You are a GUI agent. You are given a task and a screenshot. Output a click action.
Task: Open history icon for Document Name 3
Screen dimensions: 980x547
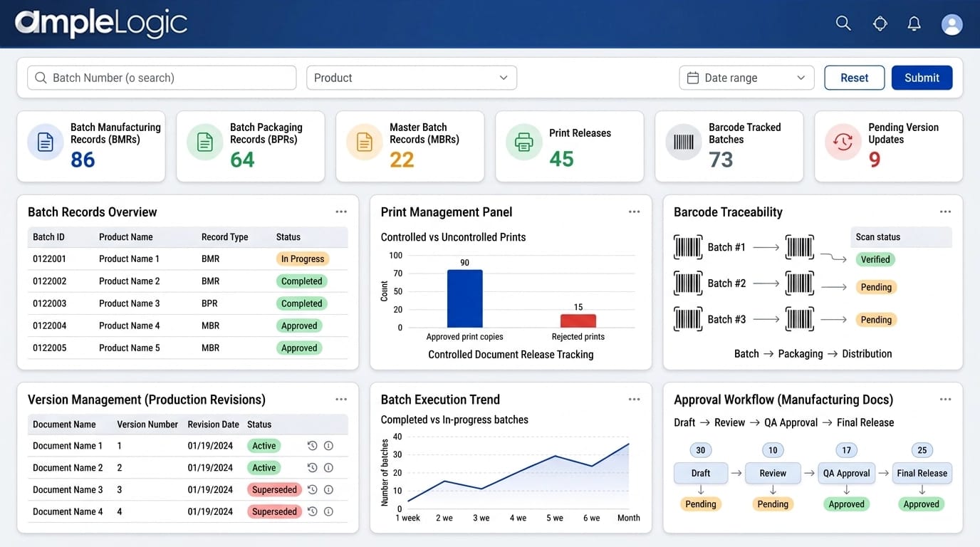[x=312, y=490]
